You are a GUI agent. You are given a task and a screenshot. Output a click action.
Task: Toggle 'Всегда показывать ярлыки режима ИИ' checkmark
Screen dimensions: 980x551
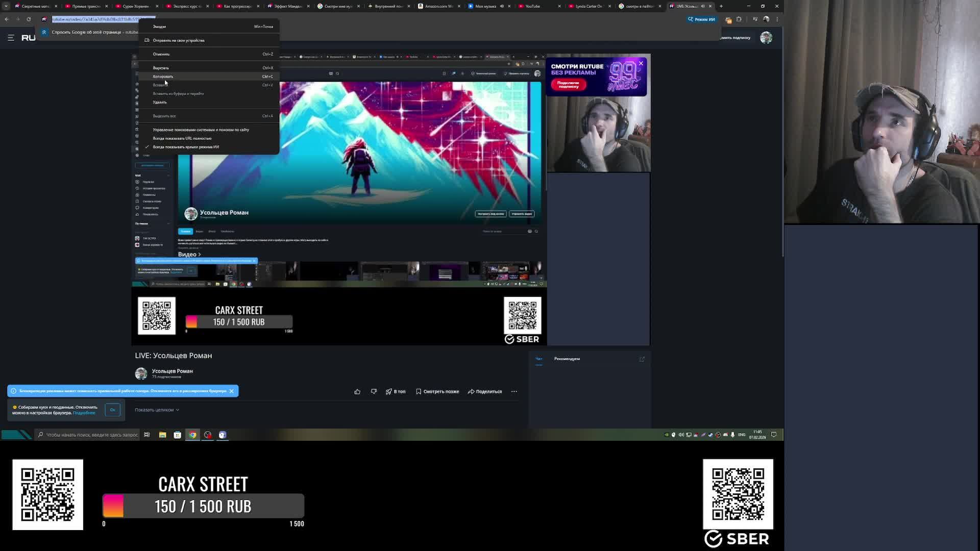[186, 147]
